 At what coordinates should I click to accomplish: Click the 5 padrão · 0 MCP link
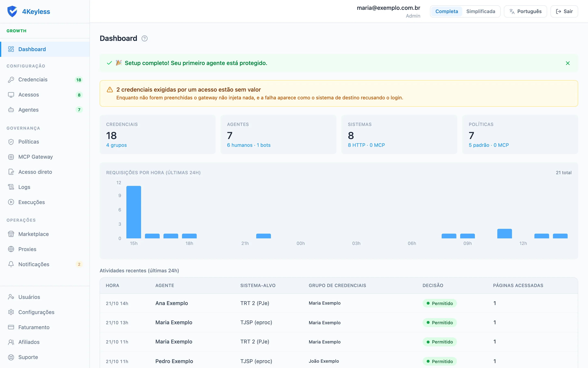click(489, 145)
